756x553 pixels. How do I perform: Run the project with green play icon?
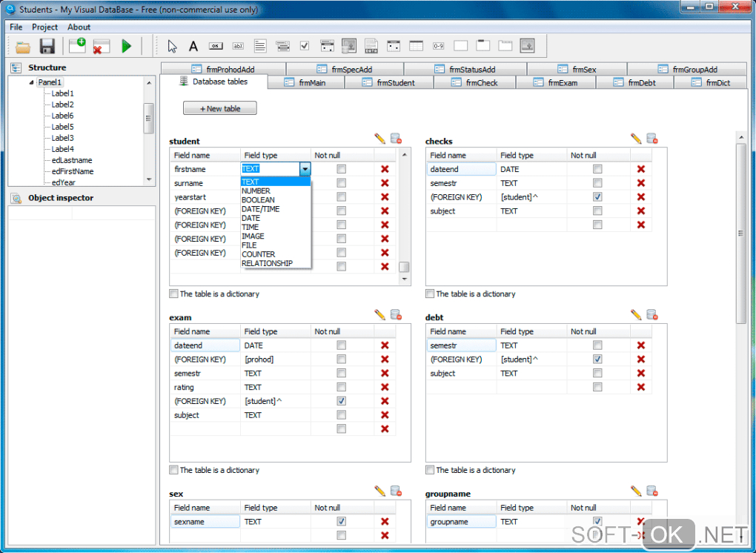click(126, 47)
